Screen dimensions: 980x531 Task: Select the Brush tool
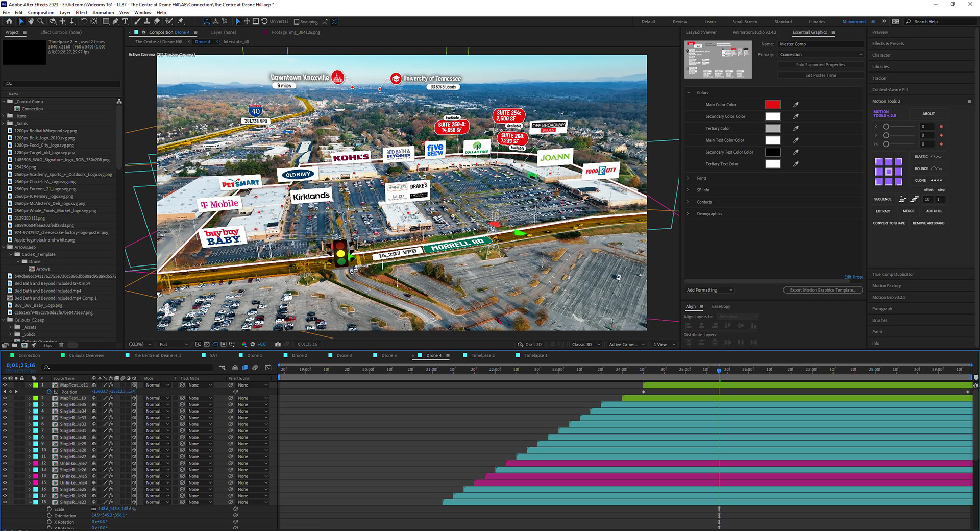click(x=138, y=21)
